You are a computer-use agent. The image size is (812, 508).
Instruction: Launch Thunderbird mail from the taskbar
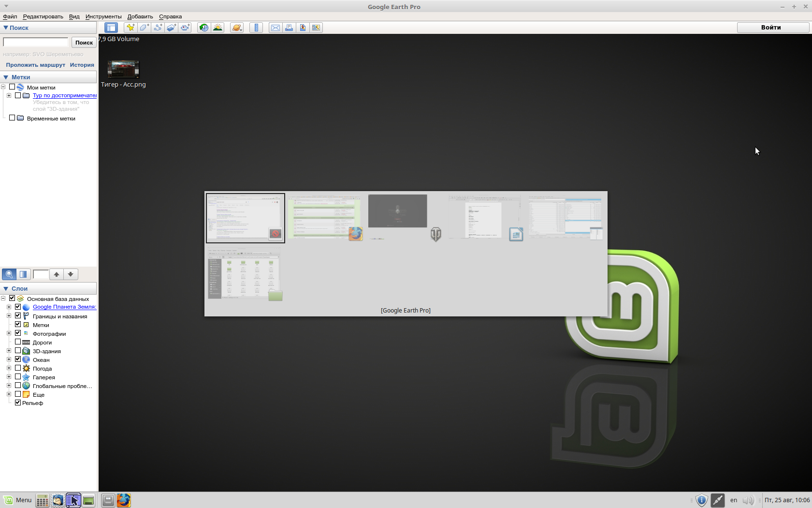point(58,500)
